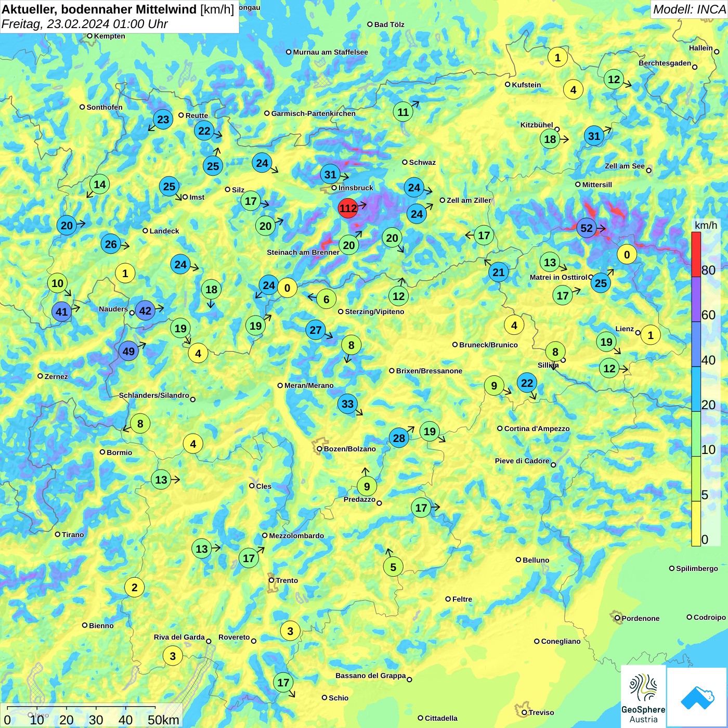Click the Kufstein town label
This screenshot has width=728, height=728.
click(x=526, y=85)
